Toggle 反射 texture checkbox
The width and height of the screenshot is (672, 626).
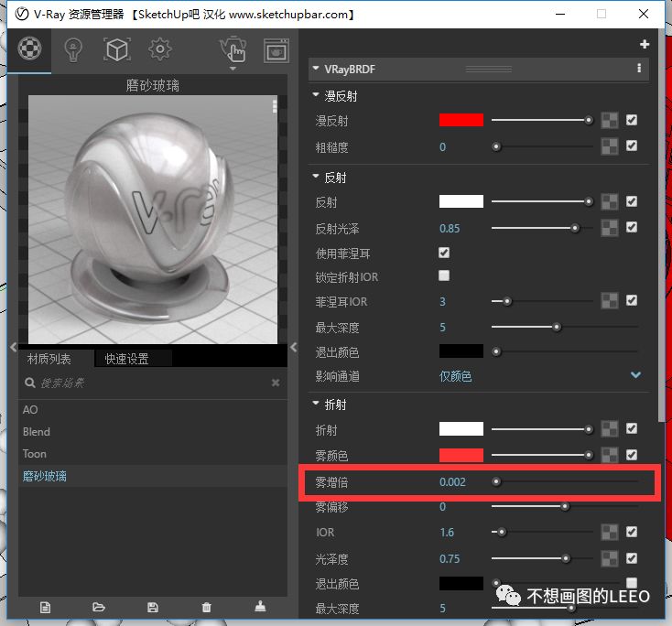(x=632, y=201)
